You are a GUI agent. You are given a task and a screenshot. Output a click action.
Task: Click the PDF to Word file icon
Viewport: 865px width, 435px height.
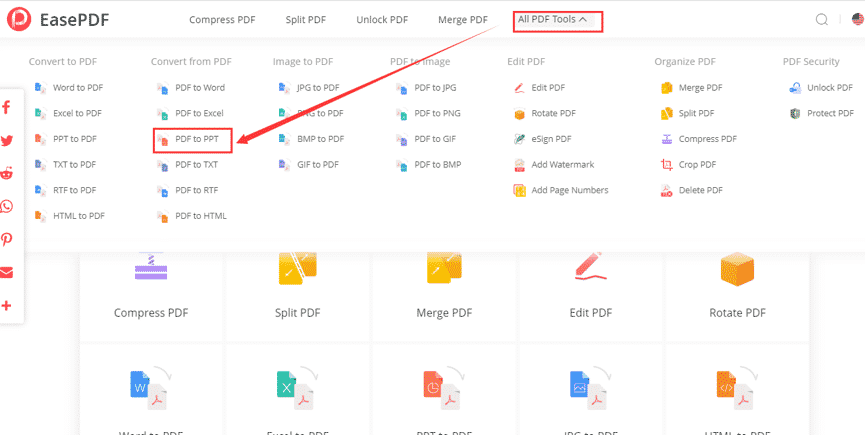coord(163,88)
